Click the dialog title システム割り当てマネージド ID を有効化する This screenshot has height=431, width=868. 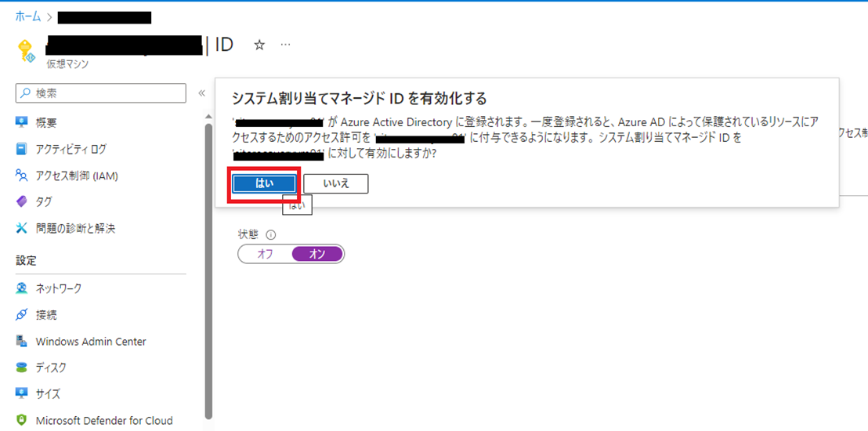click(359, 99)
